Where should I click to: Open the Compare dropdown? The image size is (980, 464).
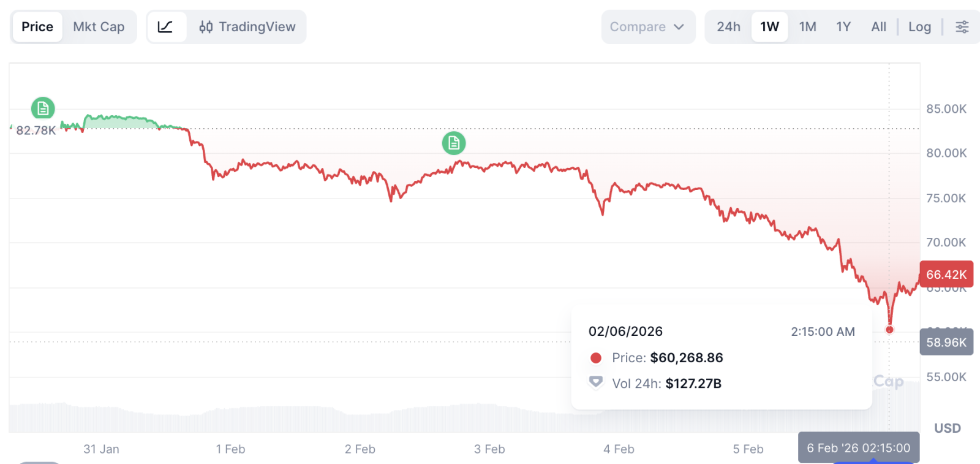tap(647, 27)
